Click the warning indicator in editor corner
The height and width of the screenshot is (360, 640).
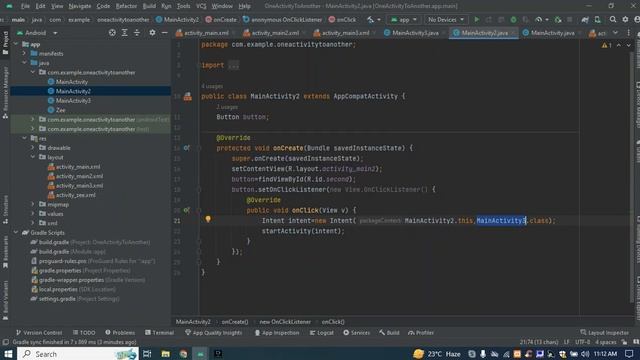[606, 45]
